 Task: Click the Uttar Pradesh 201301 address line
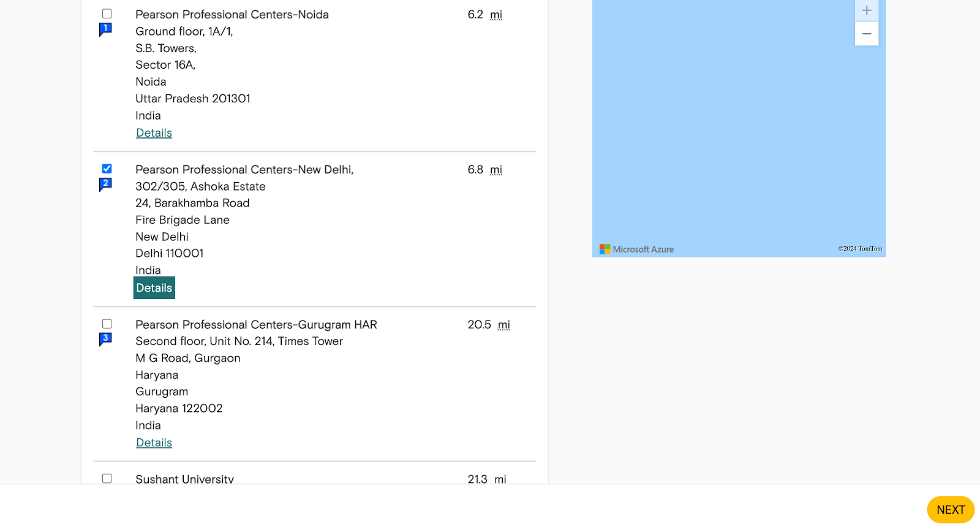[193, 99]
